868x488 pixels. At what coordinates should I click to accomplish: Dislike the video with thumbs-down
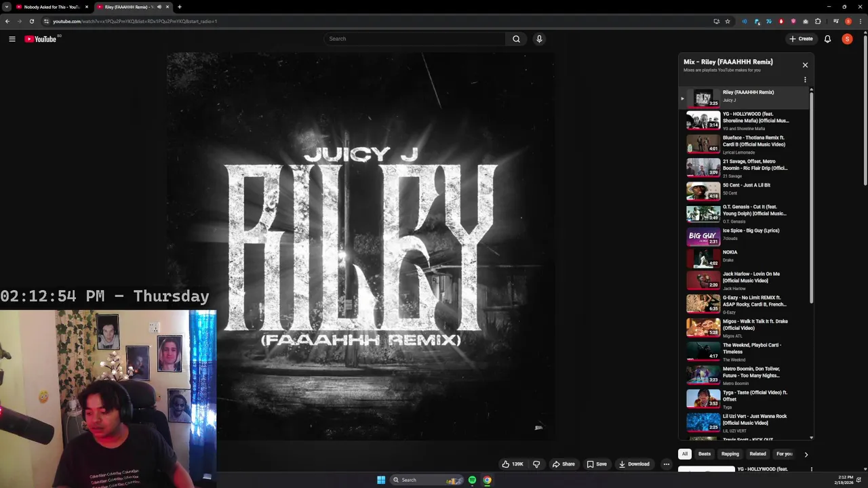pos(536,464)
